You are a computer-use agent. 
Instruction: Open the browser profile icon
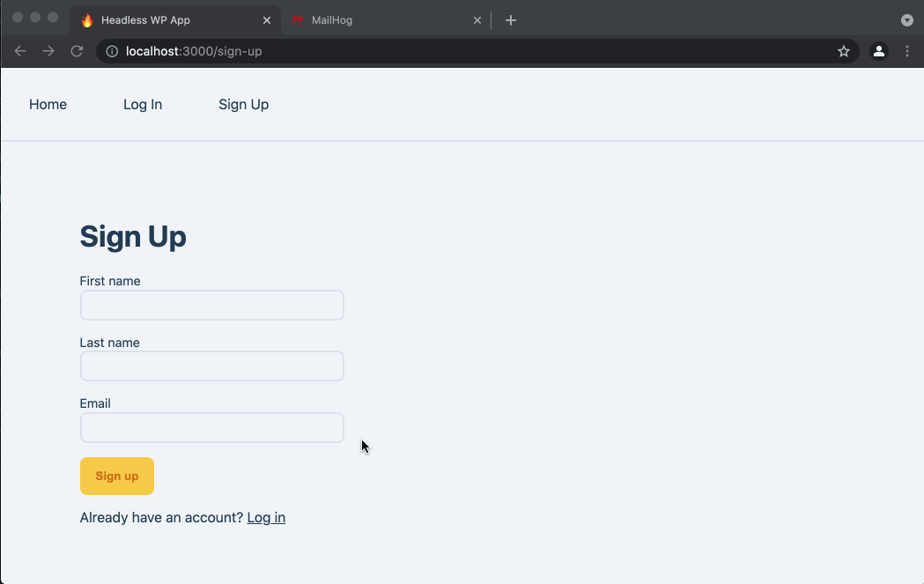click(x=878, y=51)
